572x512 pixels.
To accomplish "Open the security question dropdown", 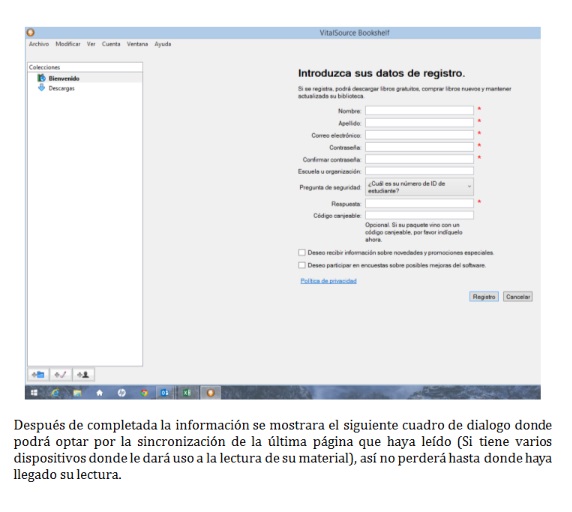I will 420,187.
